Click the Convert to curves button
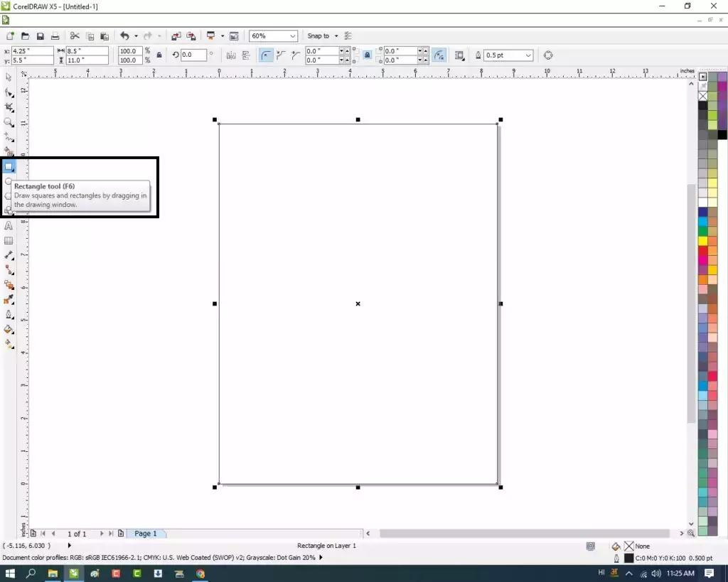Viewport: 728px width, 582px height. (548, 55)
